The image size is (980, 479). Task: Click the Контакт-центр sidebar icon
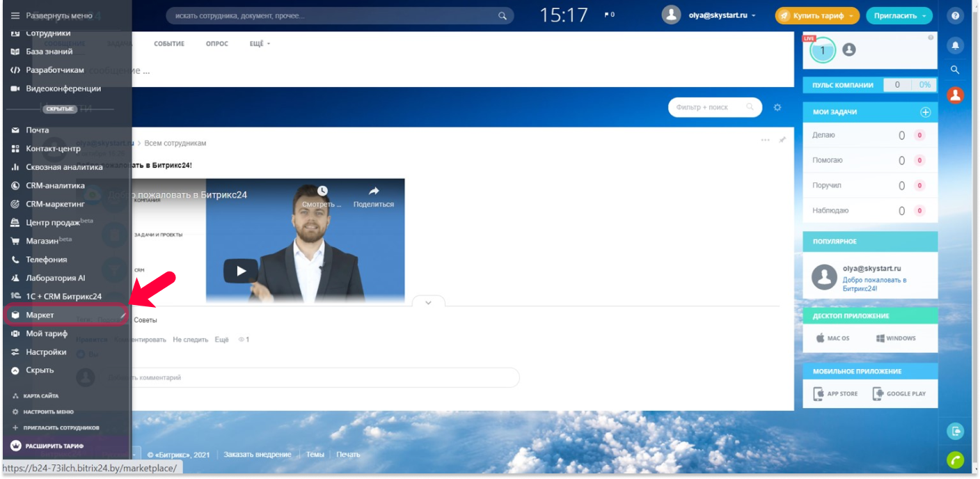15,148
